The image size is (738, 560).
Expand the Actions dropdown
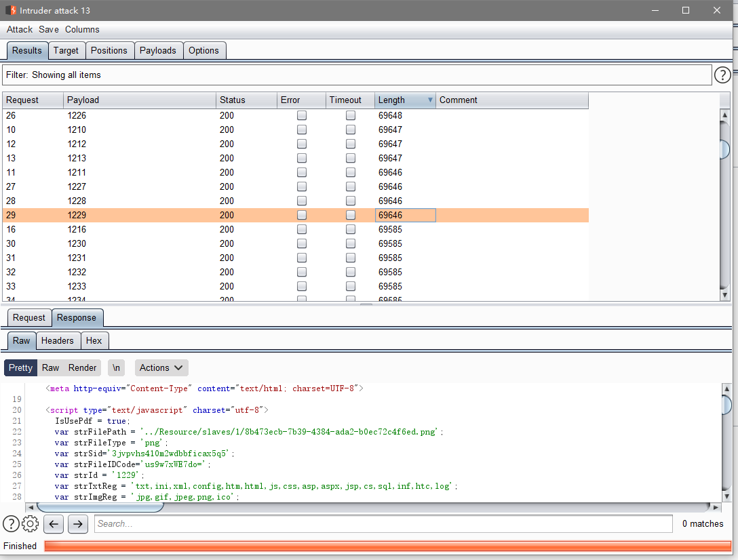(161, 367)
